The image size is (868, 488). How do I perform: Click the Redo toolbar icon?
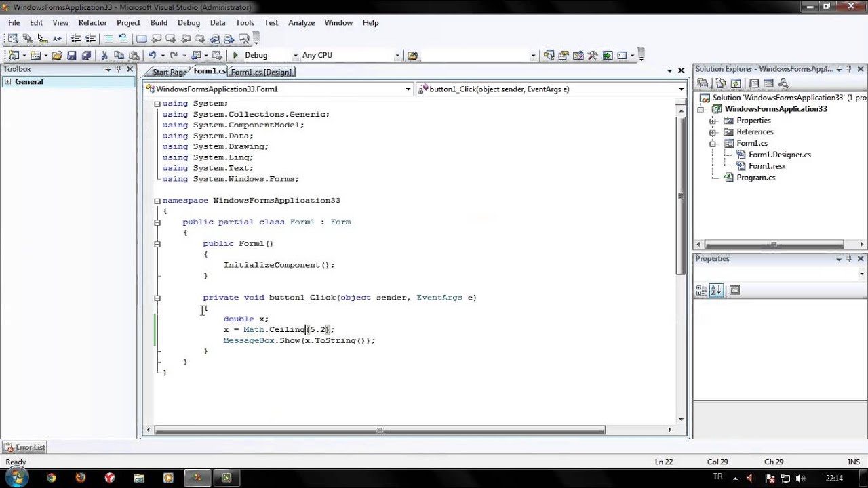[174, 56]
